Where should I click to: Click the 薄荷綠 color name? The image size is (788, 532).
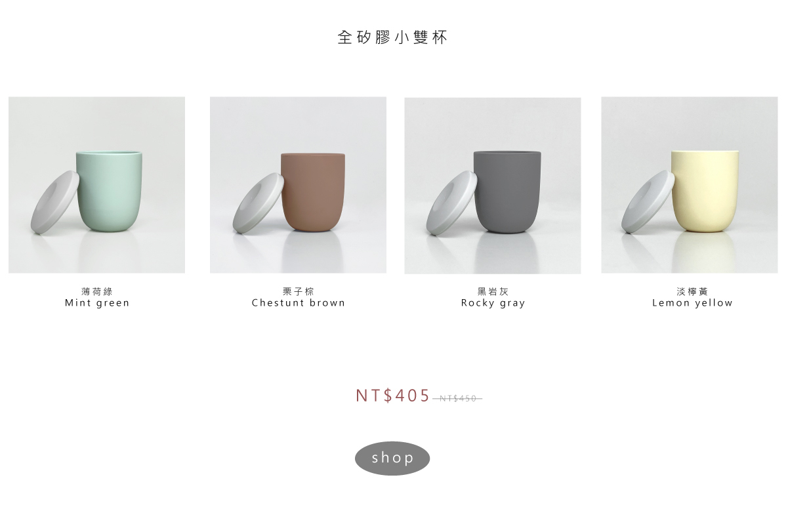[97, 291]
